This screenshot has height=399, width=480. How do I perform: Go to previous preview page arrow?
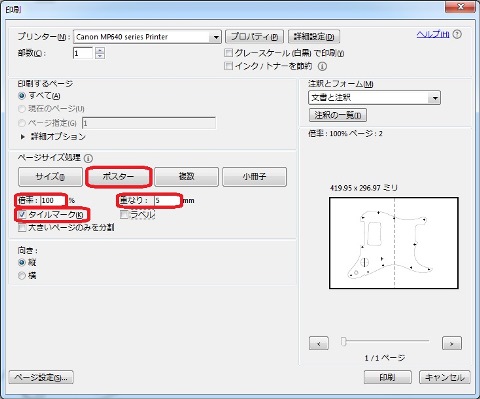(319, 343)
